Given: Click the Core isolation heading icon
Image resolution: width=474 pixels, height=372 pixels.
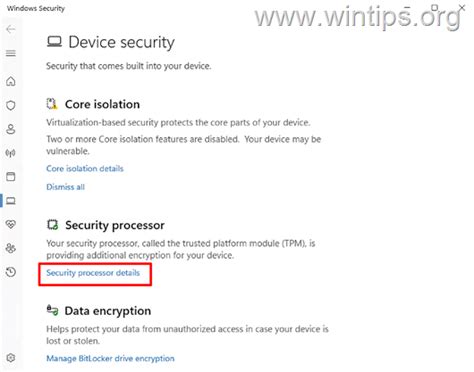Looking at the screenshot, I should pyautogui.click(x=52, y=104).
